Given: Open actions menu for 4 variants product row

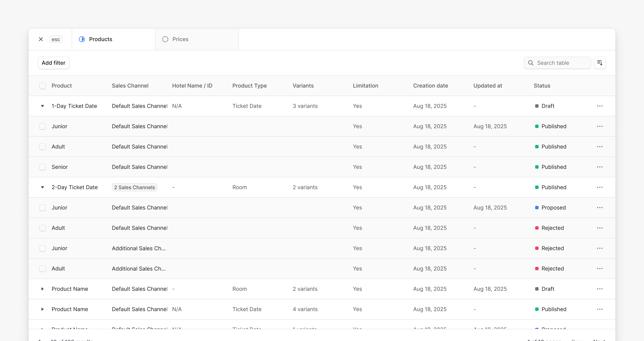Looking at the screenshot, I should tap(599, 309).
